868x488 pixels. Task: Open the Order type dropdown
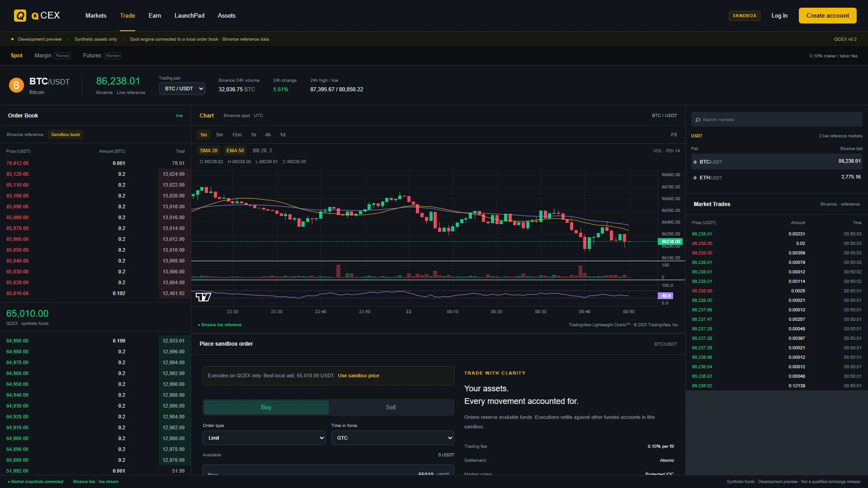264,438
